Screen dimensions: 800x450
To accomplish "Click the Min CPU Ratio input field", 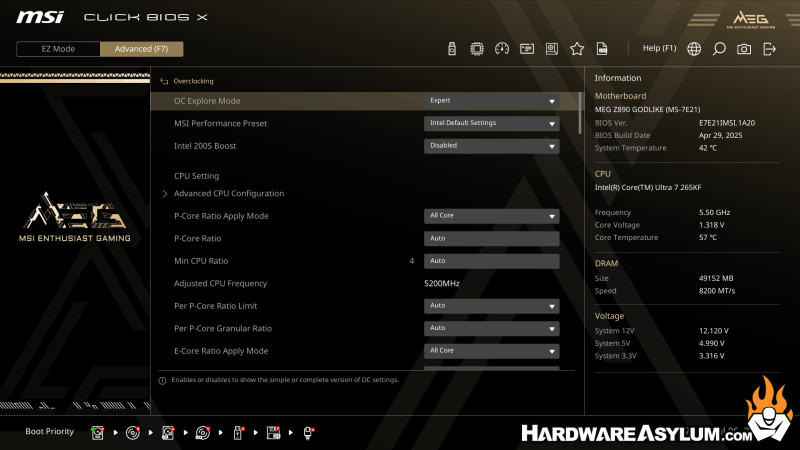I will (491, 261).
